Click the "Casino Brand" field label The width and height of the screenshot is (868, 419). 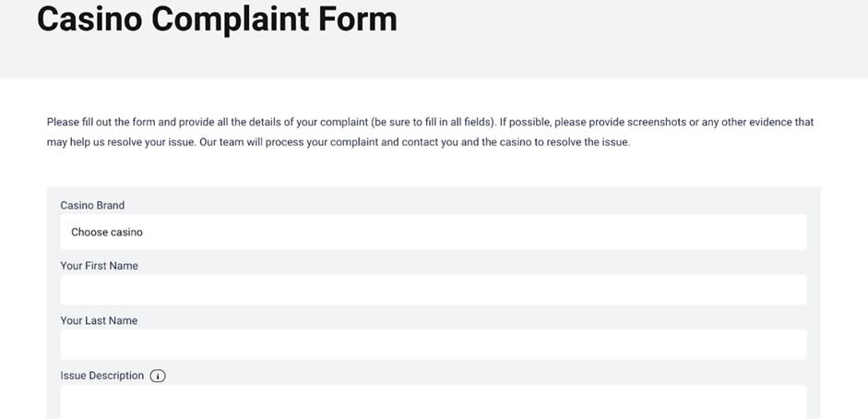coord(92,205)
